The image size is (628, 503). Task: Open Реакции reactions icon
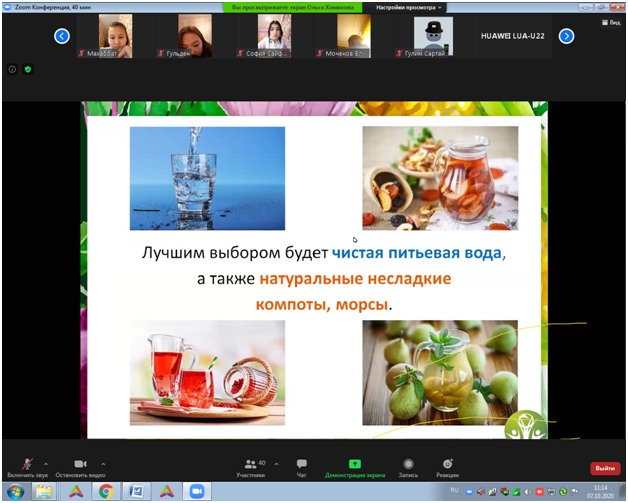pos(448,465)
